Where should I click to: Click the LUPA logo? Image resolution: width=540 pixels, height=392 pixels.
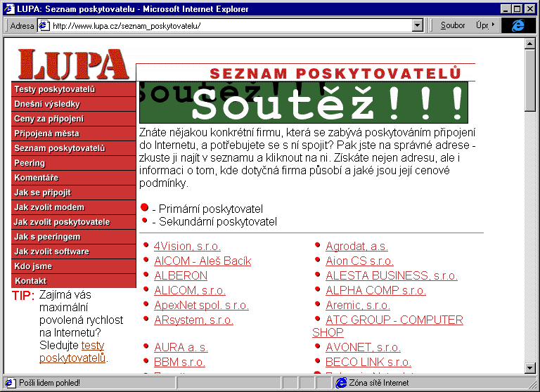click(73, 65)
